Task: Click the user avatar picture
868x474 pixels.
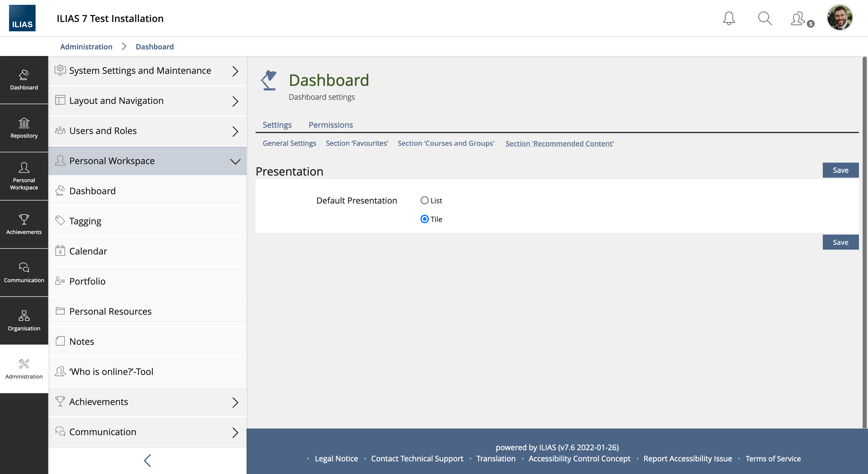Action: coord(839,17)
